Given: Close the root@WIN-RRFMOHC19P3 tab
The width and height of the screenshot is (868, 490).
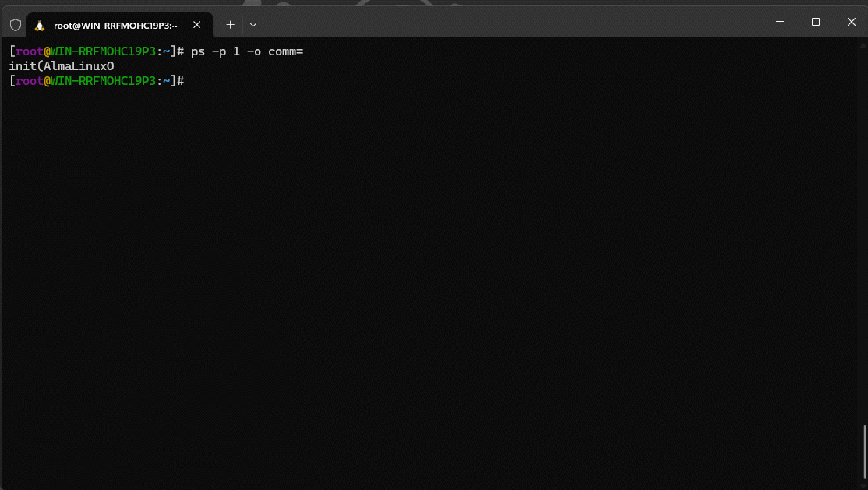Looking at the screenshot, I should 197,24.
